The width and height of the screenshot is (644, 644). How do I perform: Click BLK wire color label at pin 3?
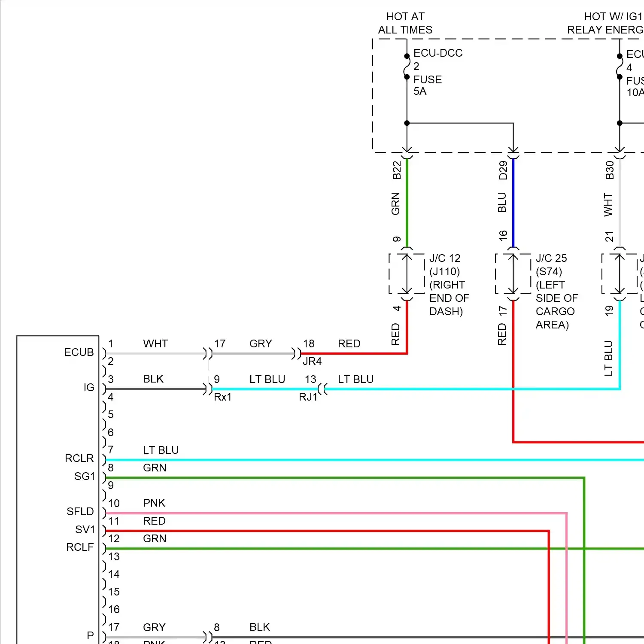[153, 379]
